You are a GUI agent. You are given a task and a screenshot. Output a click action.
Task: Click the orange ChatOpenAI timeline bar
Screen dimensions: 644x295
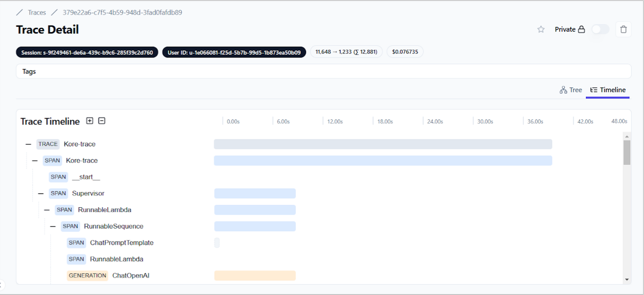click(x=255, y=276)
